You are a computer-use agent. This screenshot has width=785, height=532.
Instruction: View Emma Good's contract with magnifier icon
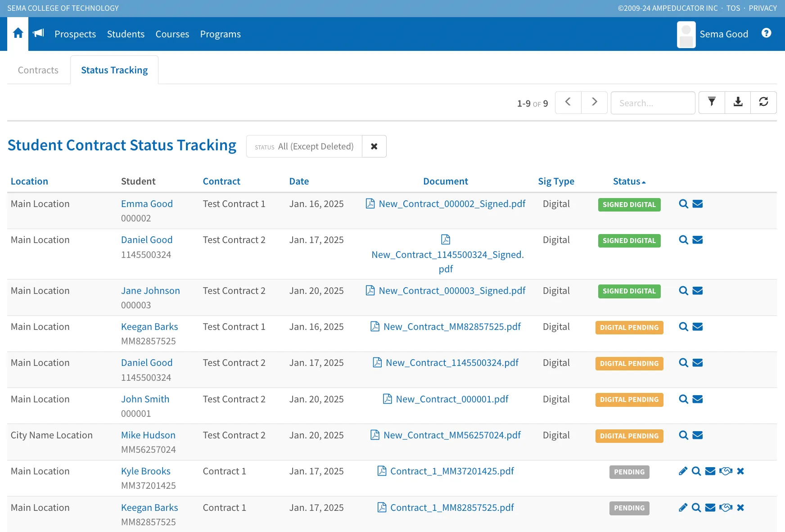683,204
